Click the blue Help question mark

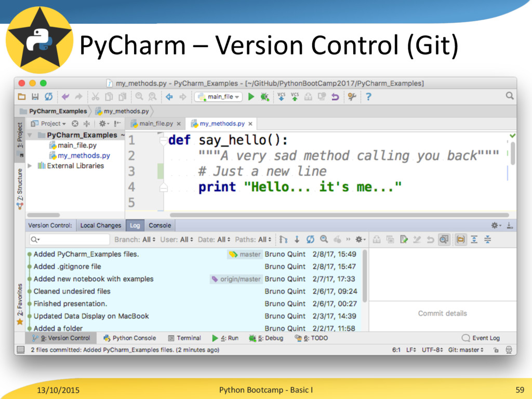click(x=368, y=97)
